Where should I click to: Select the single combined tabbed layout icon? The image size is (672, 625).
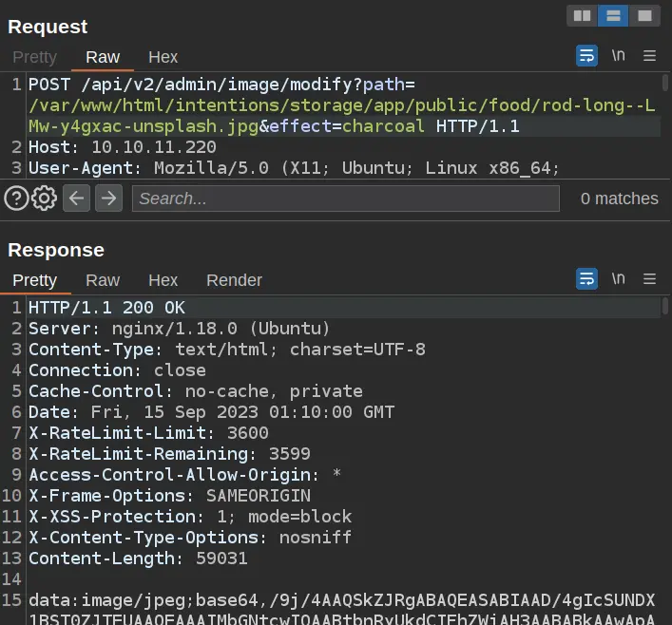[644, 16]
